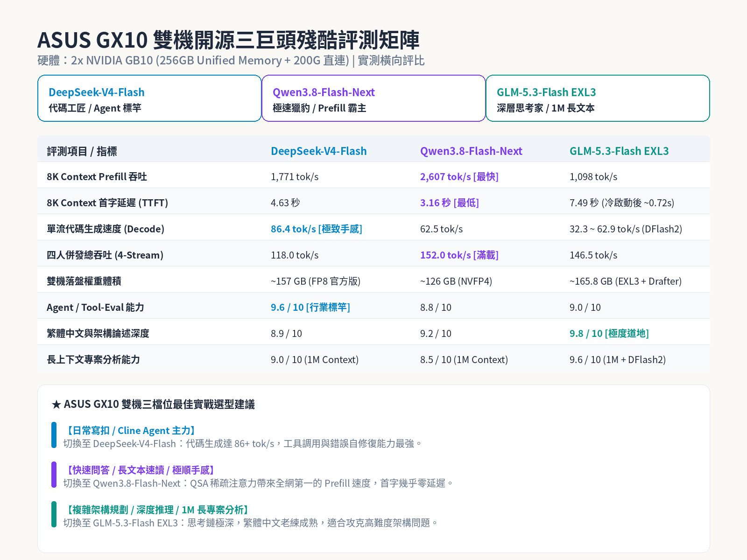Click the row label "繁體中文與架構論述深度"
The image size is (747, 560).
tap(98, 334)
